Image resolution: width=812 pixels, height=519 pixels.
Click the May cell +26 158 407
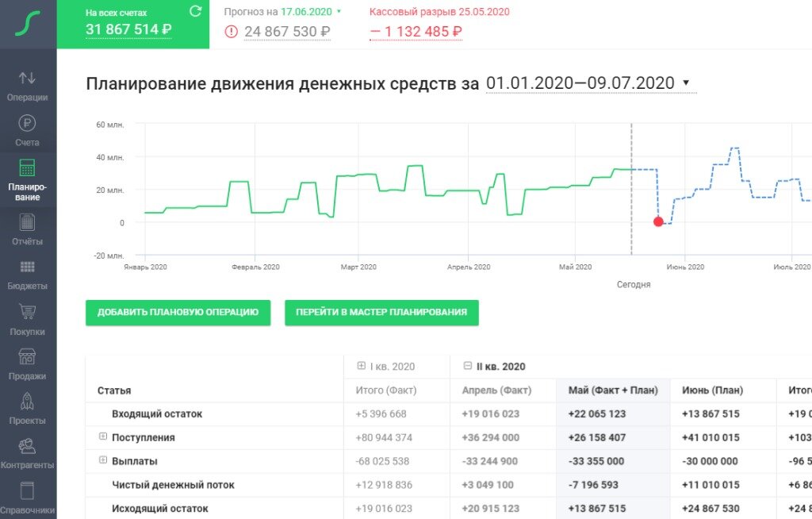[597, 437]
